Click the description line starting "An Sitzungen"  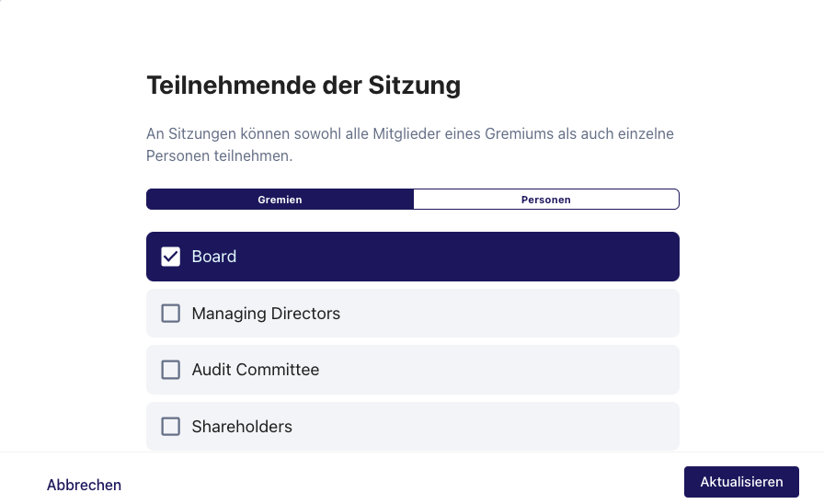(x=410, y=133)
